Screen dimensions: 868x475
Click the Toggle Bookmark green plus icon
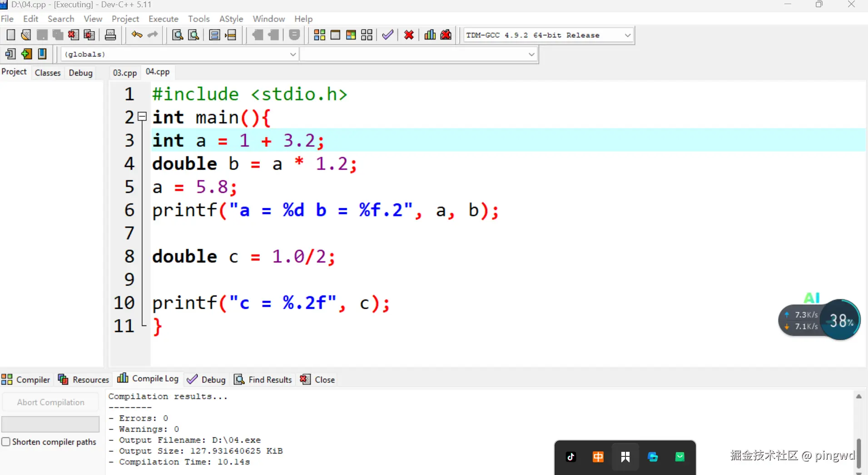[26, 54]
